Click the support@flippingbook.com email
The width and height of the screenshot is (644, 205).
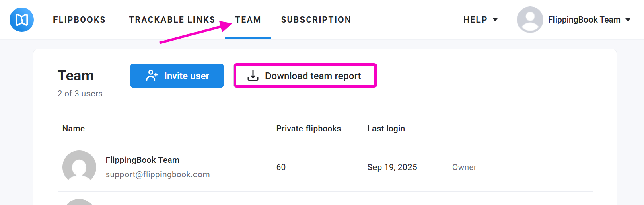coord(158,174)
